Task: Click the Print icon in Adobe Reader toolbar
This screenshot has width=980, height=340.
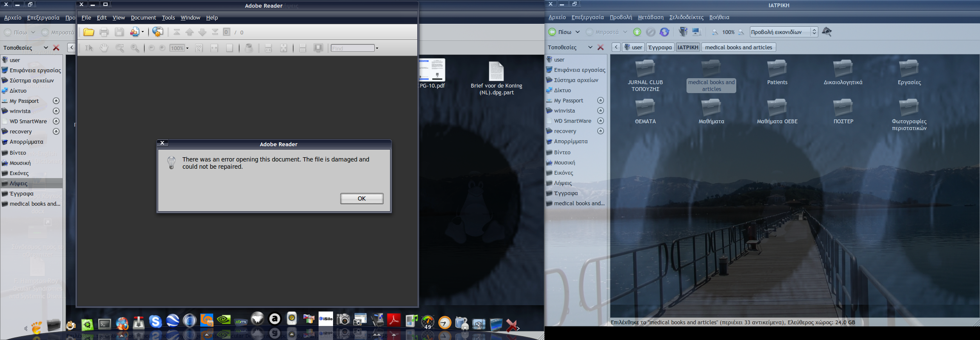Action: [104, 32]
